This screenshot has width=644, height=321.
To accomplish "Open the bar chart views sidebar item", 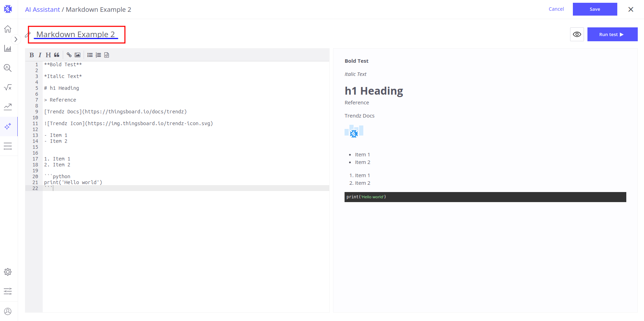I will [8, 49].
